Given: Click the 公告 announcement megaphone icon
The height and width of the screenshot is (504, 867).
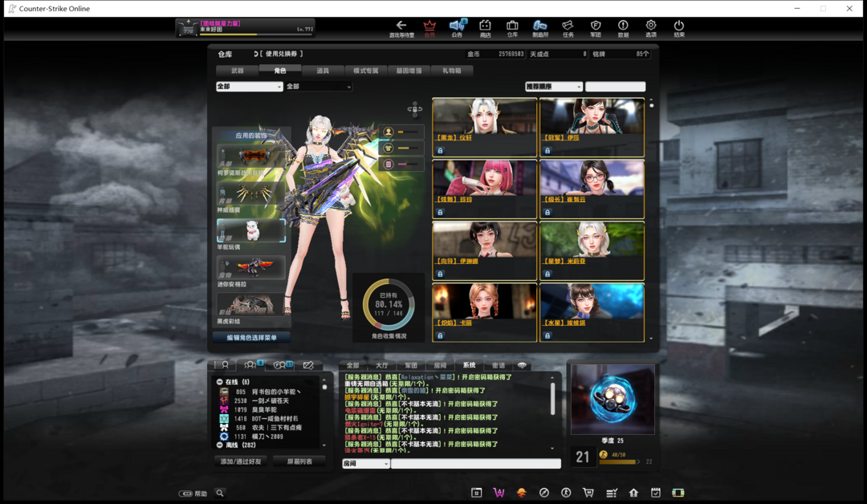Looking at the screenshot, I should (x=457, y=28).
